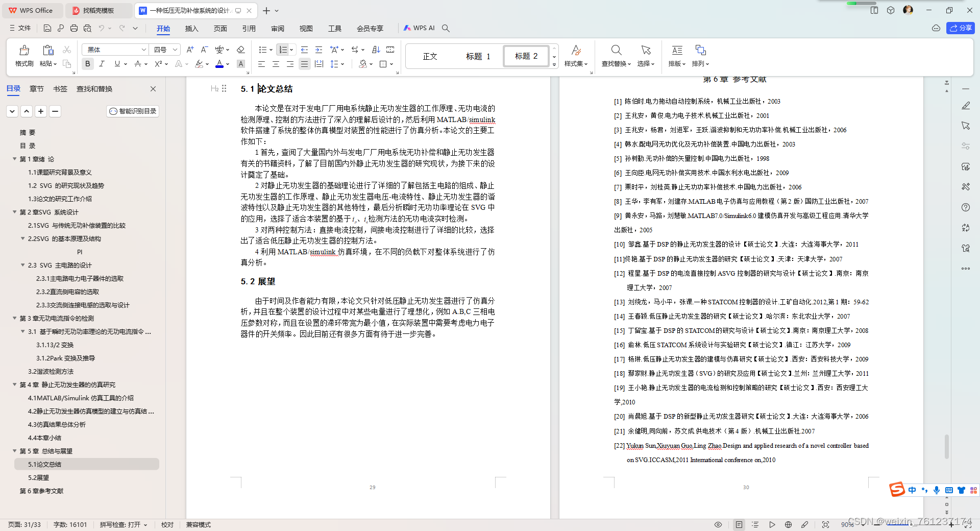This screenshot has width=980, height=531.
Task: Click the search magnifier icon in menu bar
Action: coord(446,28)
